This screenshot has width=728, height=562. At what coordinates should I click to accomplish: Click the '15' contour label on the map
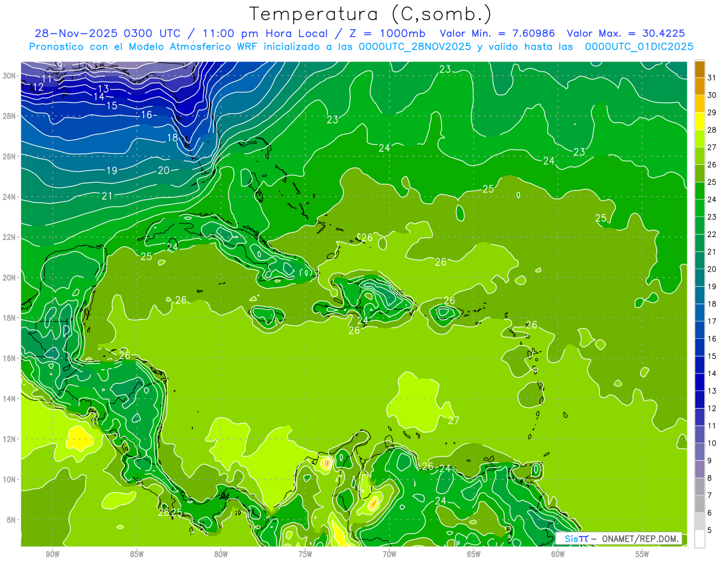point(112,105)
